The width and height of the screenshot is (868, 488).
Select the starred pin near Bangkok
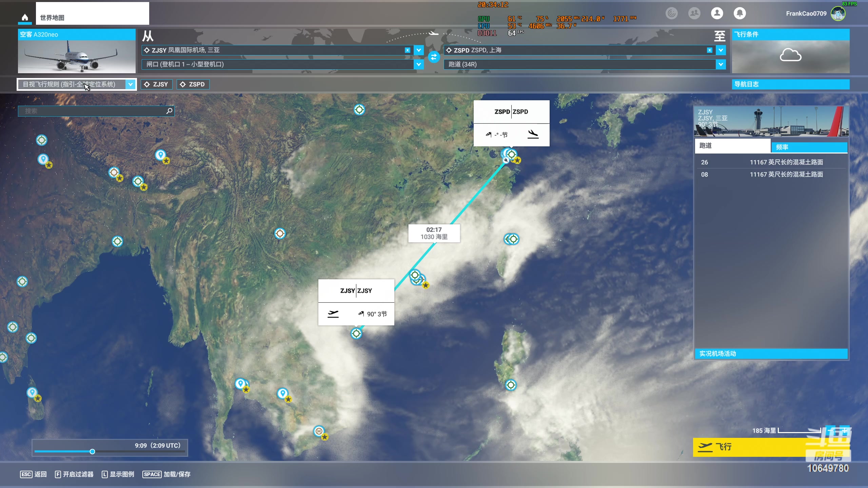[240, 384]
